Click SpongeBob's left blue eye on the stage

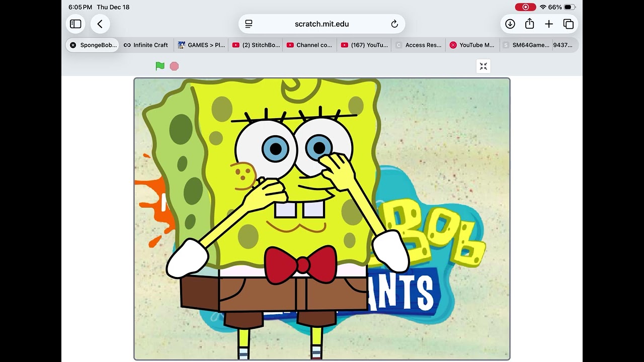point(275,149)
